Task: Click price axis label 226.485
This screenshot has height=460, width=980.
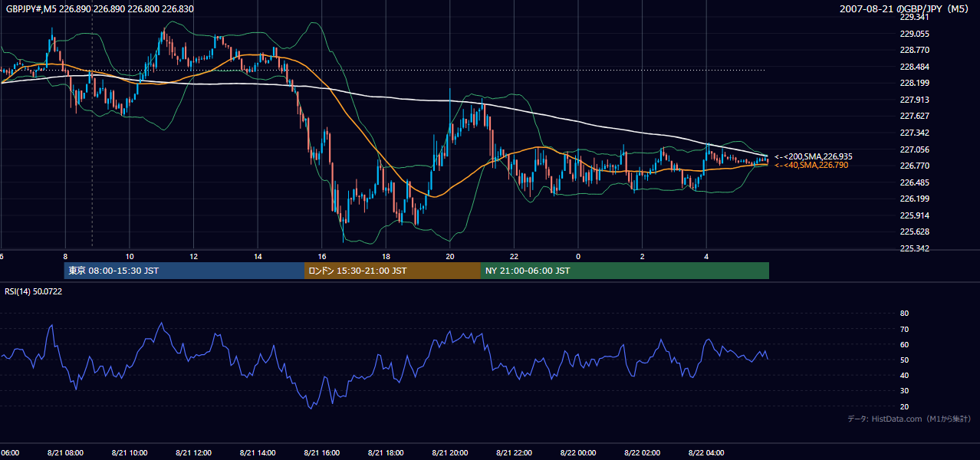Action: [x=914, y=182]
